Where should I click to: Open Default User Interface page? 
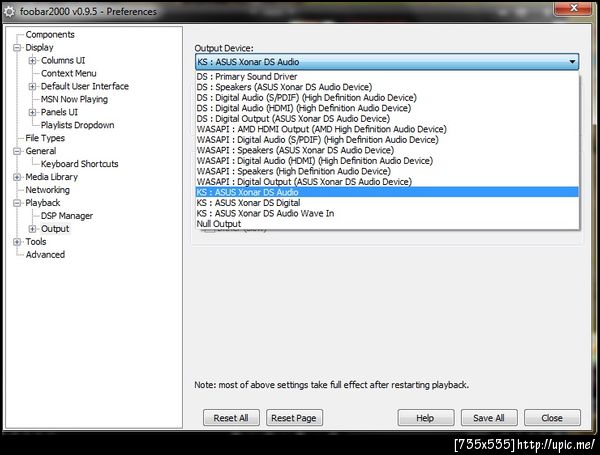point(85,86)
